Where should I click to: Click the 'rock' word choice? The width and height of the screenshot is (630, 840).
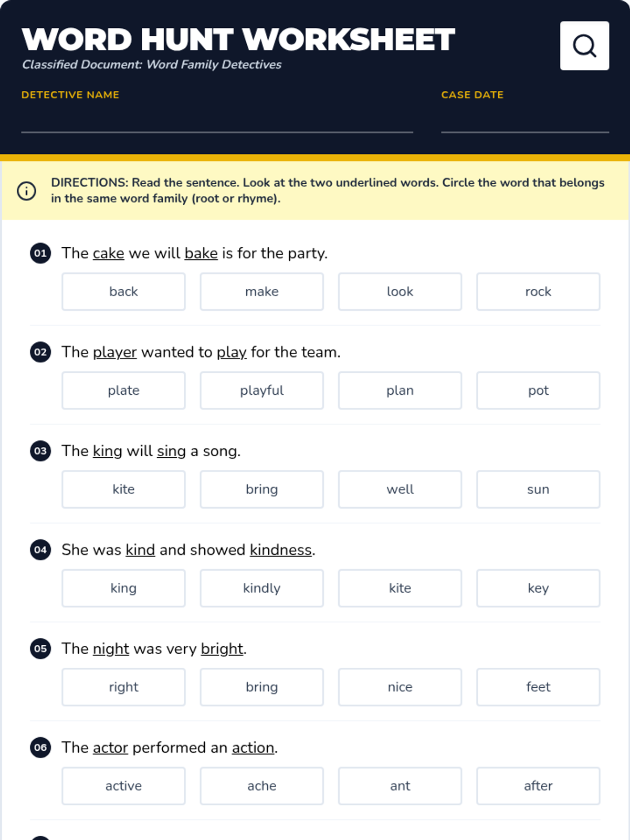pyautogui.click(x=538, y=291)
